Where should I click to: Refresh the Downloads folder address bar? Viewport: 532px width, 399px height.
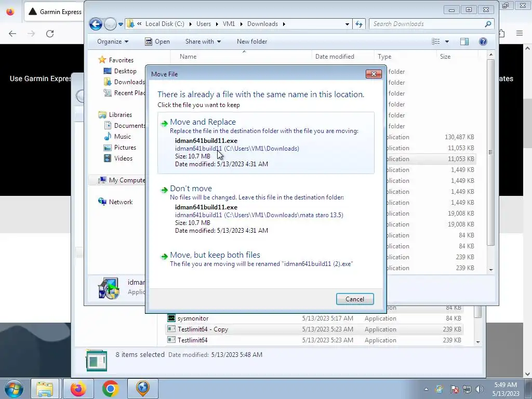coord(359,24)
